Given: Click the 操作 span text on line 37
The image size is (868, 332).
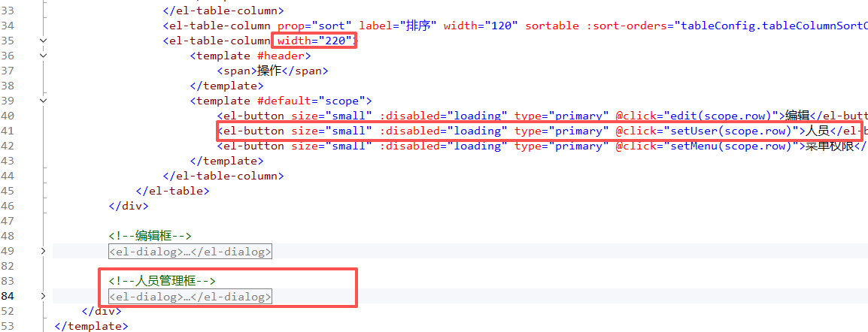Looking at the screenshot, I should tap(269, 71).
